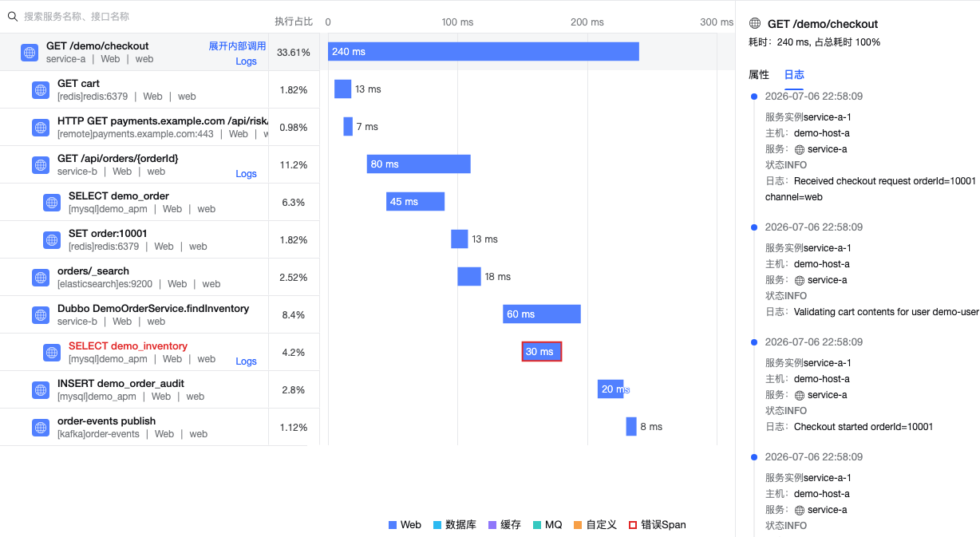Click the 执行占比 column header

pos(294,22)
